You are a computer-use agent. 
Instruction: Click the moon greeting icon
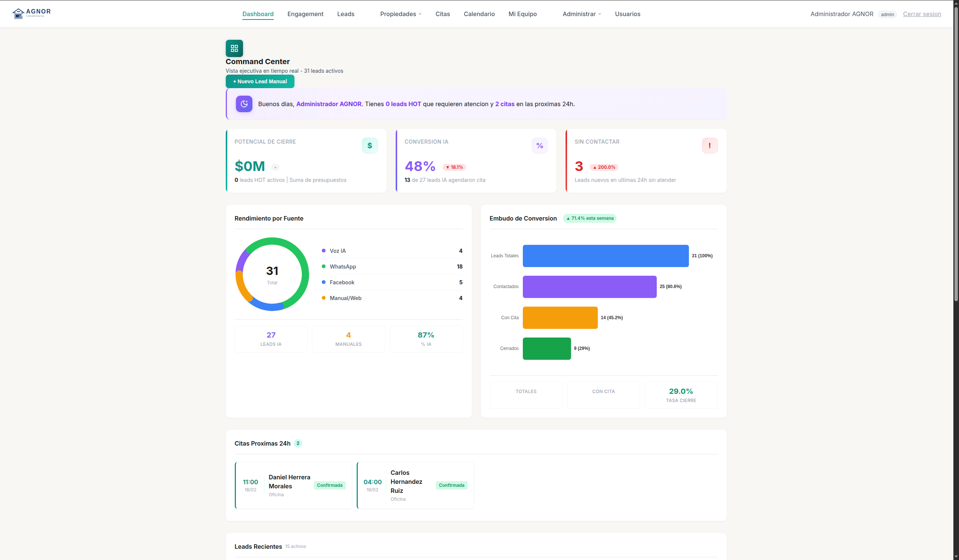244,104
